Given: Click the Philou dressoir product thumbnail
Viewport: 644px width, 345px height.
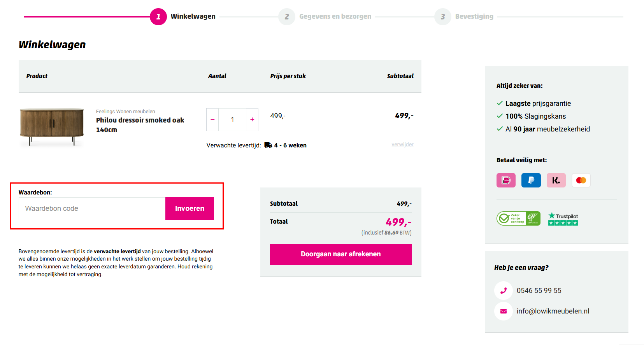Looking at the screenshot, I should point(52,126).
